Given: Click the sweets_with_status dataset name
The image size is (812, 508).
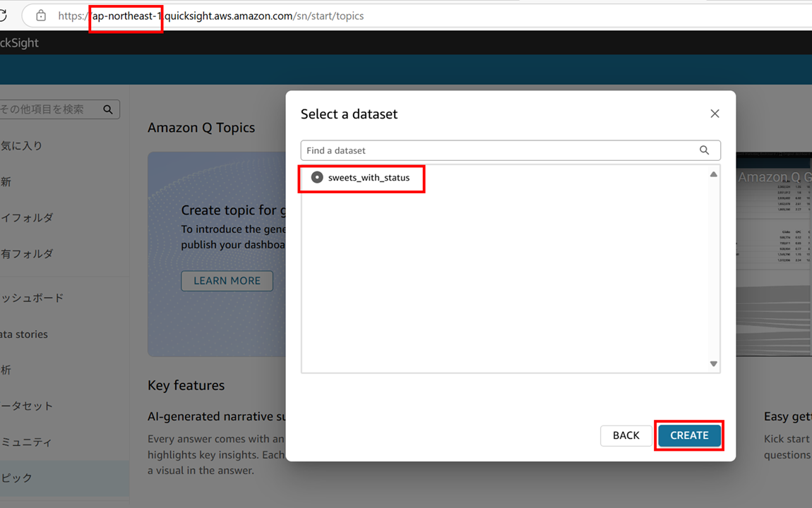Looking at the screenshot, I should [369, 177].
